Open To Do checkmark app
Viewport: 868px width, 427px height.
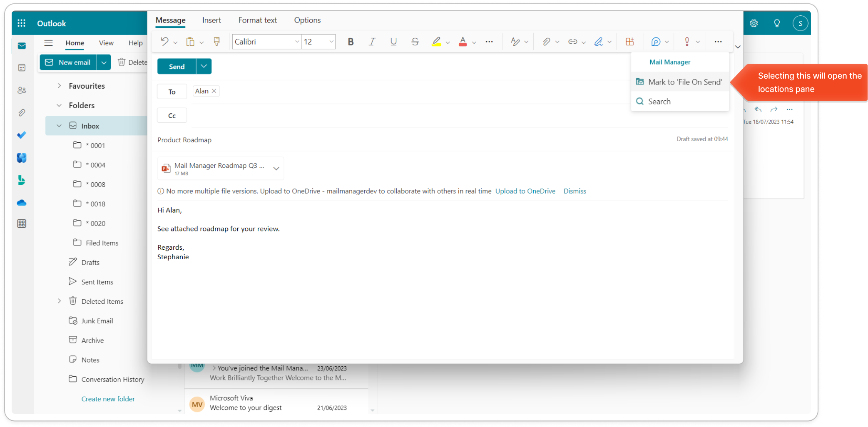pyautogui.click(x=22, y=135)
